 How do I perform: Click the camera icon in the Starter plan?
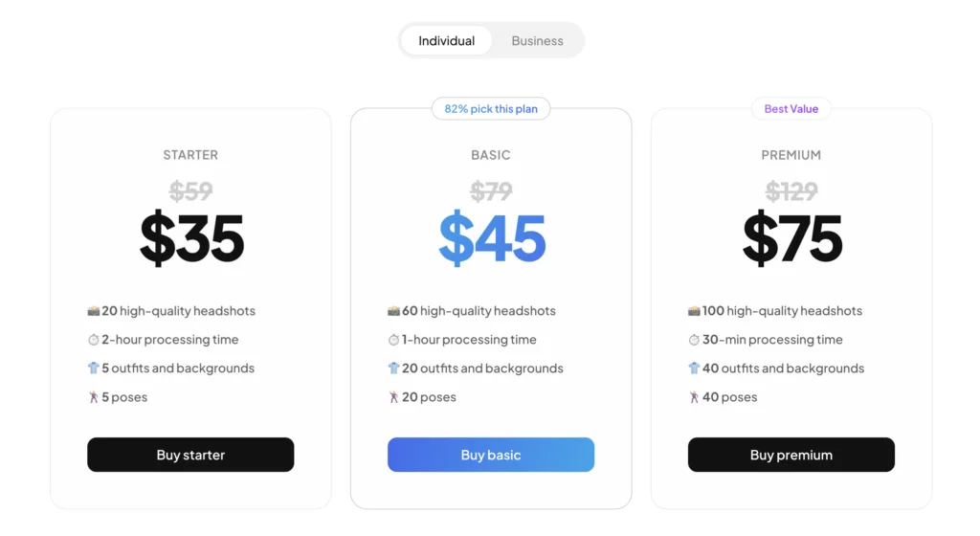(x=94, y=311)
